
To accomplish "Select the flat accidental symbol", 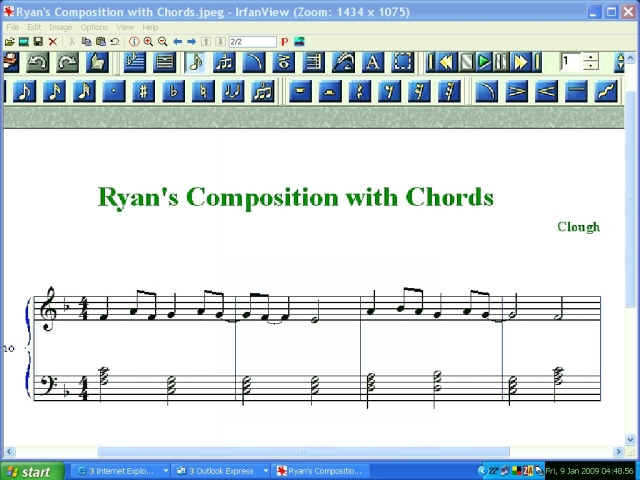I will [x=173, y=91].
